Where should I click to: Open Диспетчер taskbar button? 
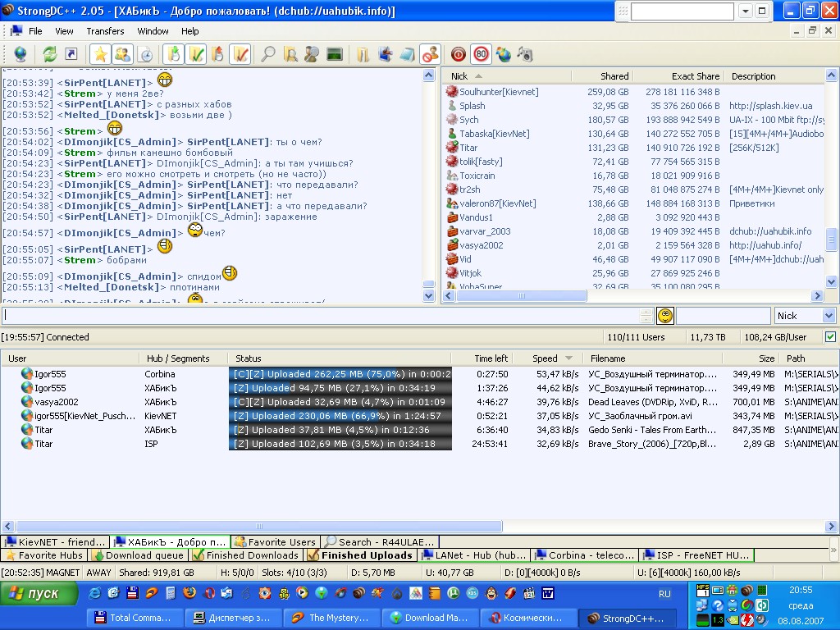232,618
